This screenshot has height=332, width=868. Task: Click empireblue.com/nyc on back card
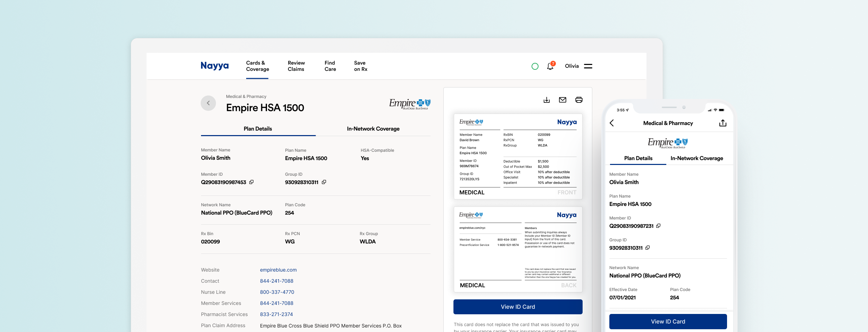point(472,228)
